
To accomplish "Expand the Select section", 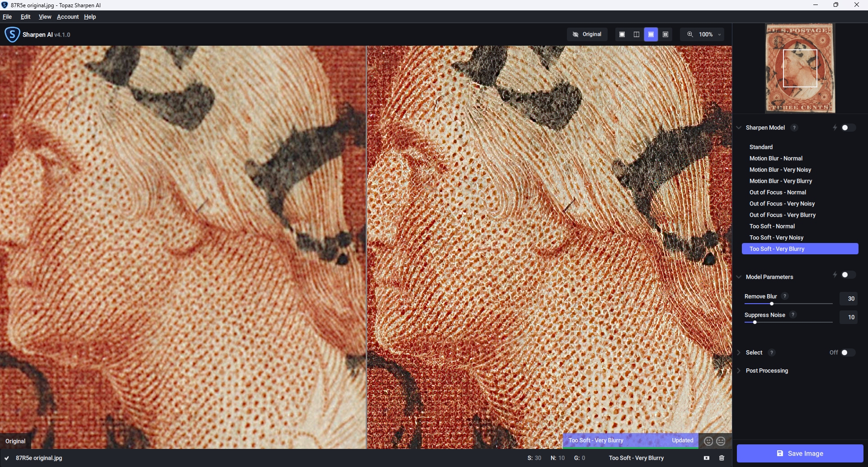I will tap(739, 353).
